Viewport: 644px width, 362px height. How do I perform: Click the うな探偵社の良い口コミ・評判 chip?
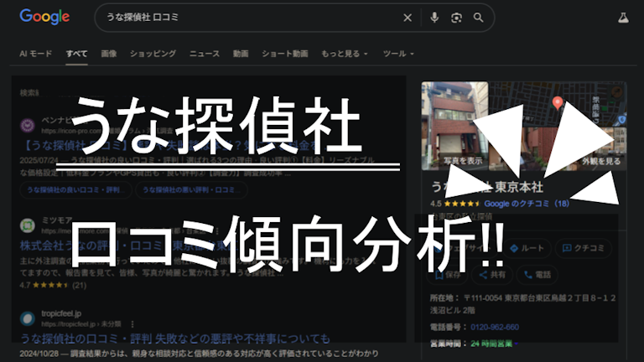(x=75, y=190)
